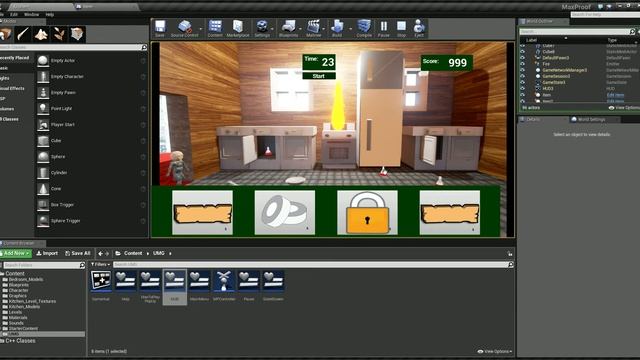Click the Compile toolbar icon
Viewport: 640px width, 360px height.
[x=364, y=29]
